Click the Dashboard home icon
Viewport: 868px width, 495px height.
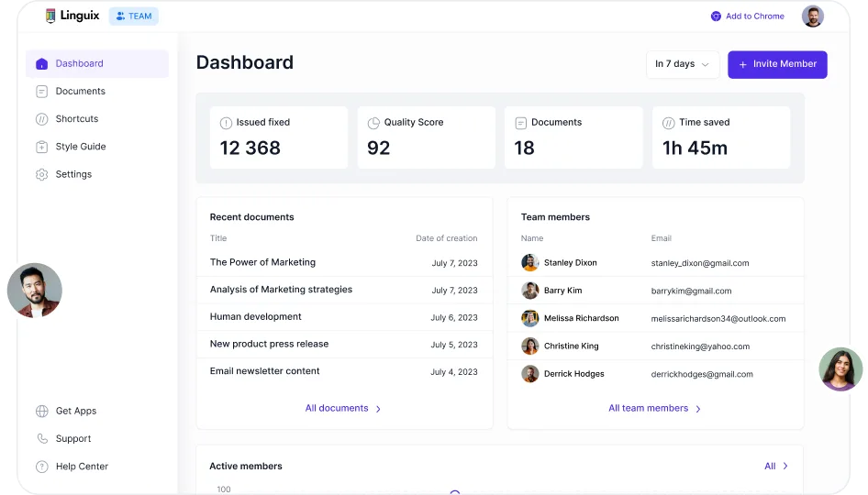[x=41, y=63]
